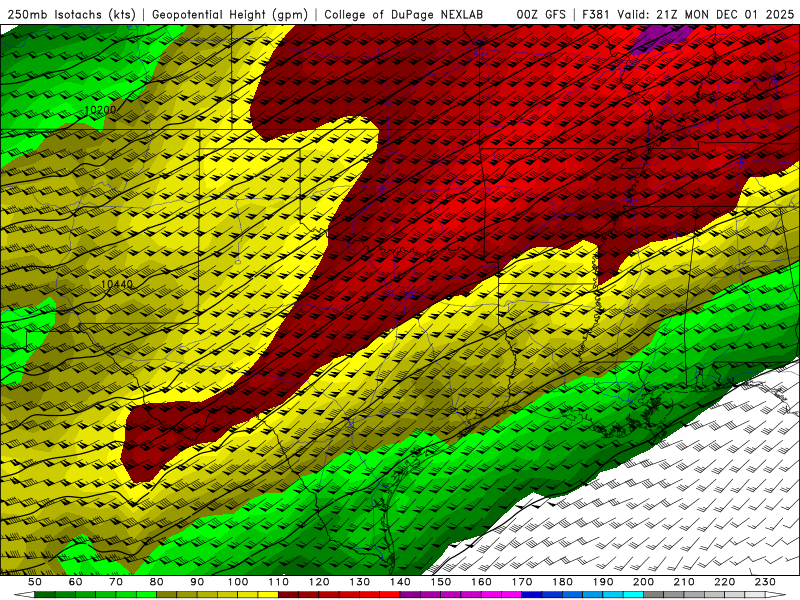This screenshot has height=600, width=800.
Task: Click the legend value 210
Action: (x=684, y=582)
